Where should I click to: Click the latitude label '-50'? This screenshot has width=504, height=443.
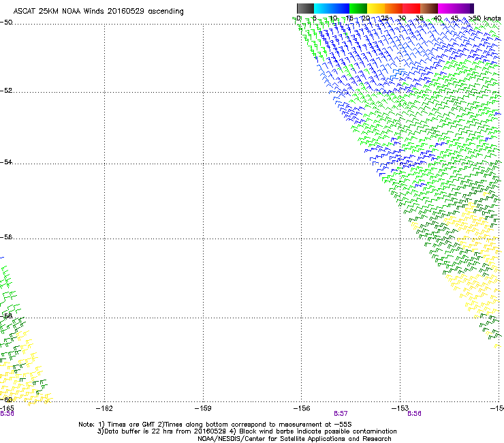pos(6,22)
